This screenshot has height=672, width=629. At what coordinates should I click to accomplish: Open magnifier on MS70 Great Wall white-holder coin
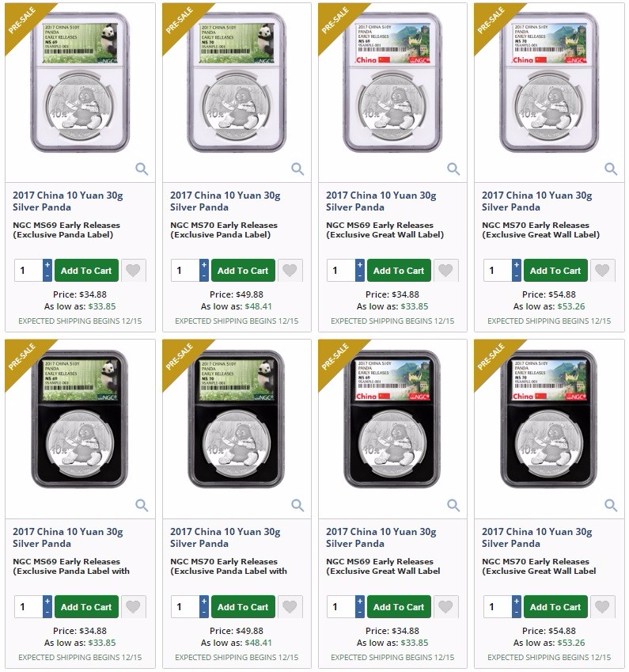click(611, 169)
